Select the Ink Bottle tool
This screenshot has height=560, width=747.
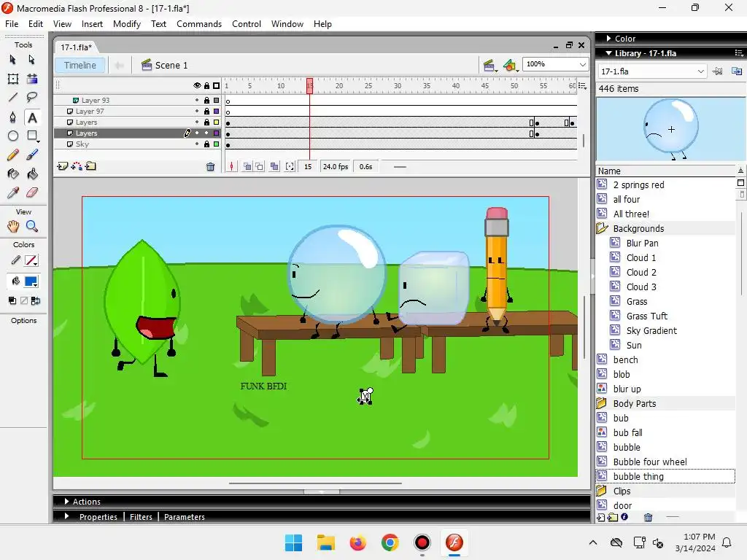pyautogui.click(x=13, y=174)
